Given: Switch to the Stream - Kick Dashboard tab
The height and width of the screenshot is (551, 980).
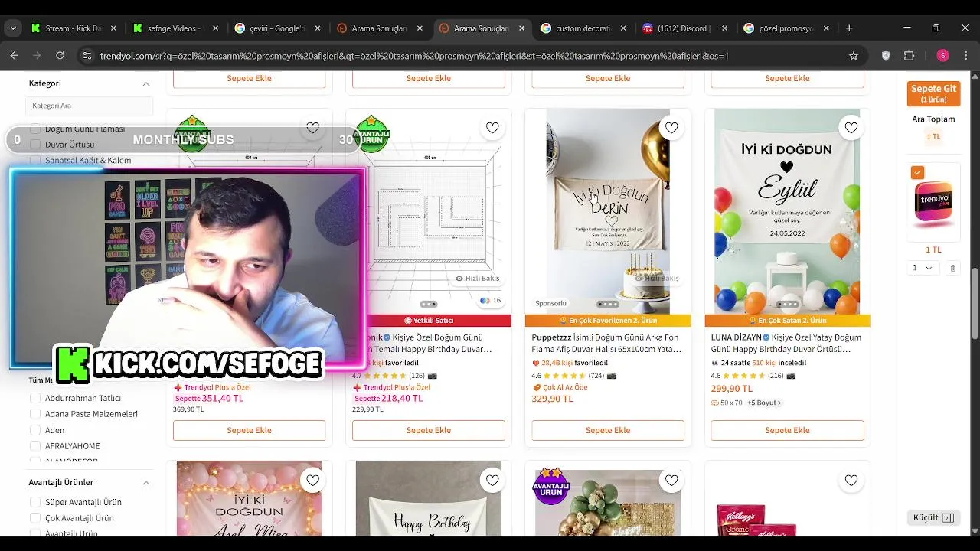Looking at the screenshot, I should (74, 28).
